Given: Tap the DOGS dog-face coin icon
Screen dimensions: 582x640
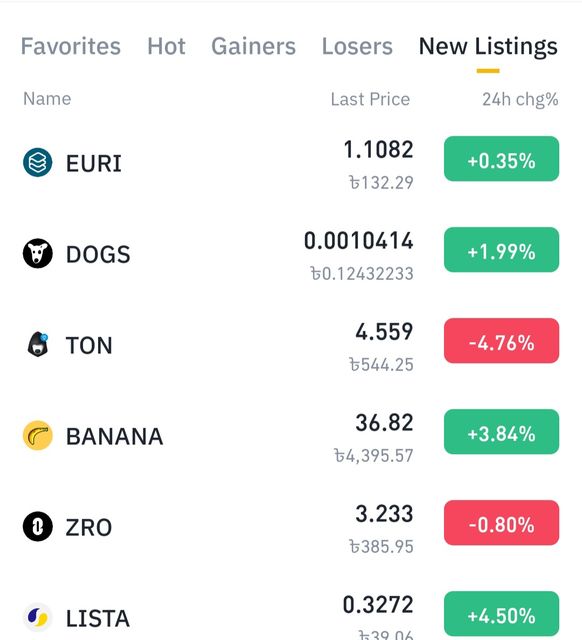Looking at the screenshot, I should pos(38,253).
